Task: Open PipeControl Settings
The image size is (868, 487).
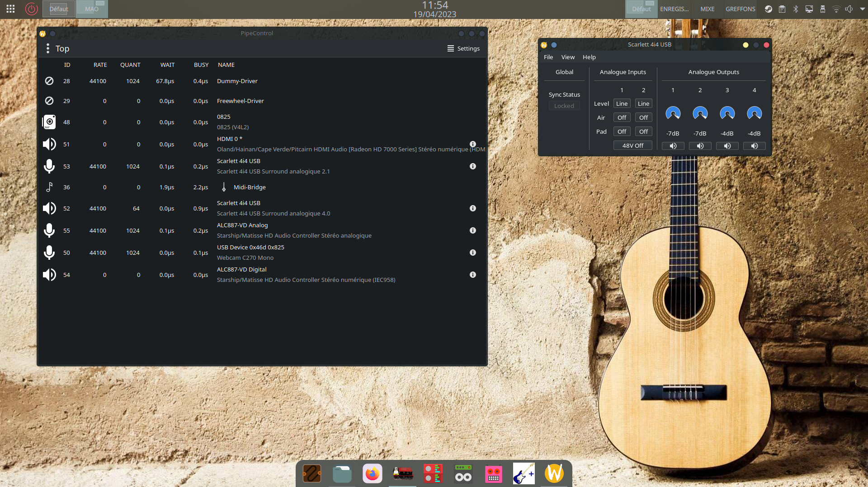Action: (463, 49)
